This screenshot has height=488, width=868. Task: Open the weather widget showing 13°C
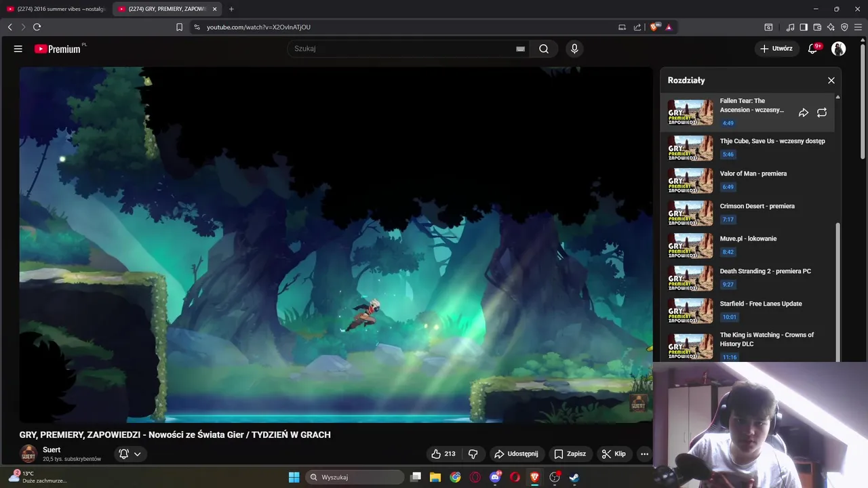37,477
